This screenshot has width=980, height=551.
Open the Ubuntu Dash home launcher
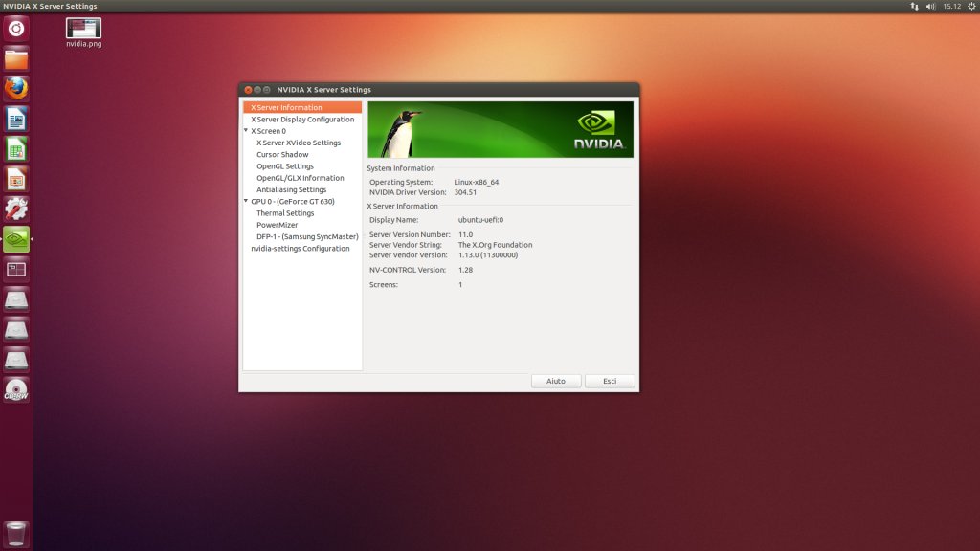tap(16, 29)
